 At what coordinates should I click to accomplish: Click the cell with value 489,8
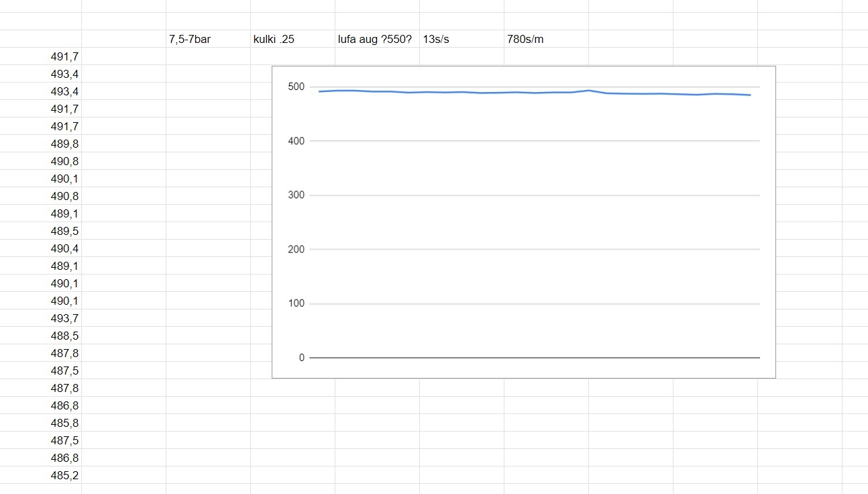(x=64, y=144)
